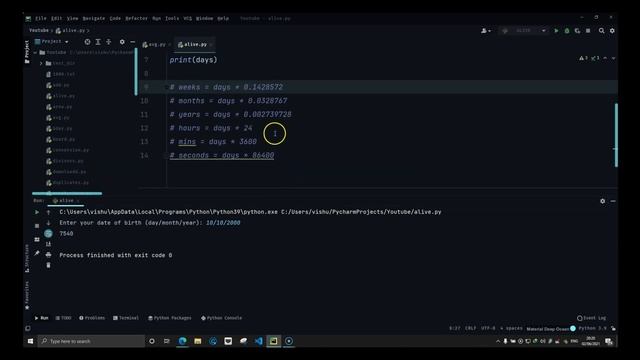Screen dimensions: 640x360
Task: Open Run panel settings gear
Action: point(602,201)
